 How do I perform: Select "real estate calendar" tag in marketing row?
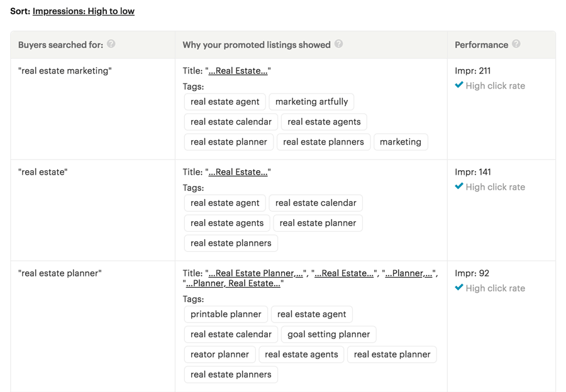coord(231,122)
